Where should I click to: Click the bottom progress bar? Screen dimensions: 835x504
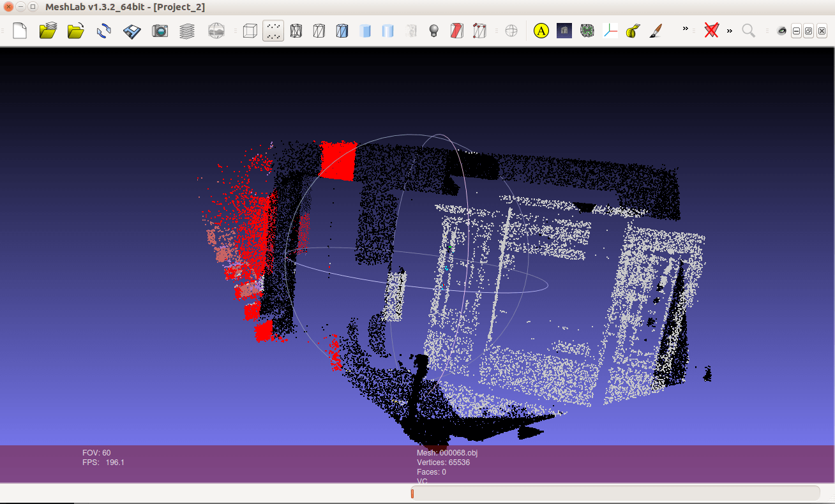tap(615, 493)
